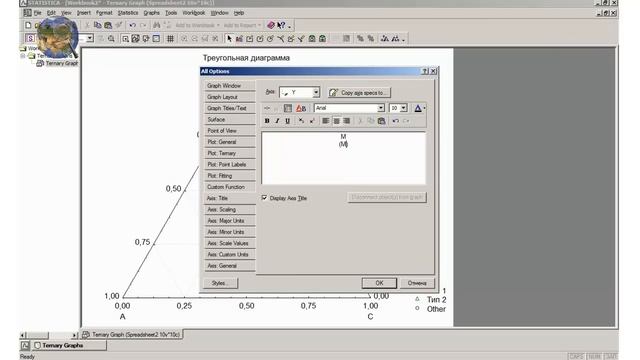Click left arrow of workbook tab scrollbar
Screen dimensions: 640x360
tap(23, 335)
